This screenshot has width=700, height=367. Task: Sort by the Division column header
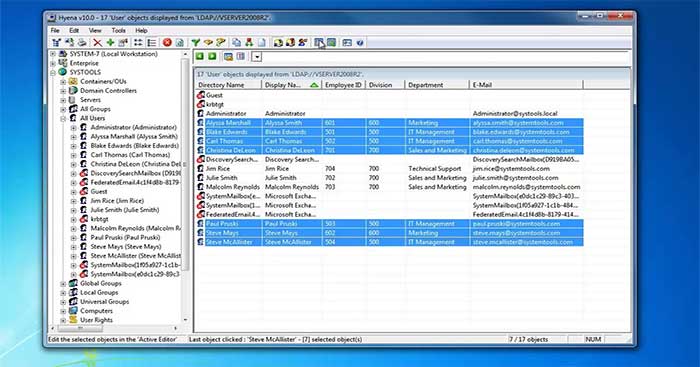pyautogui.click(x=385, y=85)
